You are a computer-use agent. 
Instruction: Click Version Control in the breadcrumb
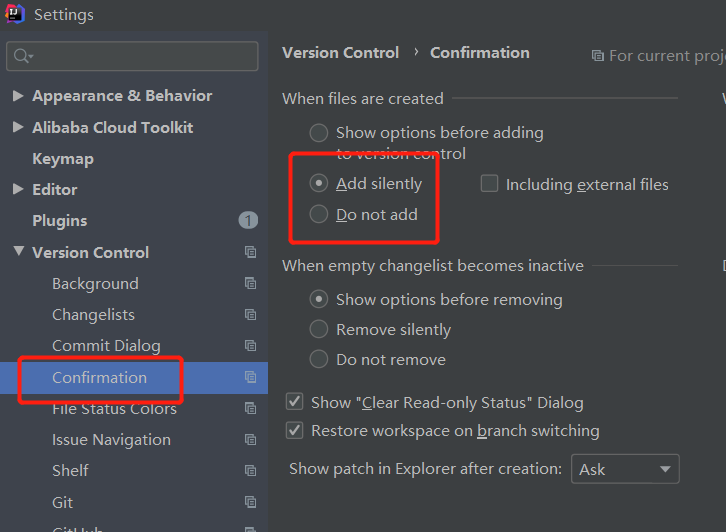click(x=340, y=53)
